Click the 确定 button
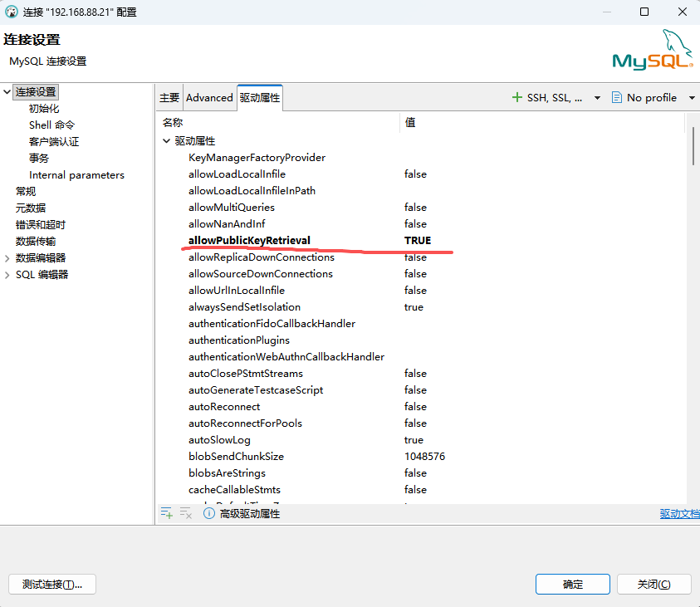This screenshot has width=700, height=607. (573, 584)
